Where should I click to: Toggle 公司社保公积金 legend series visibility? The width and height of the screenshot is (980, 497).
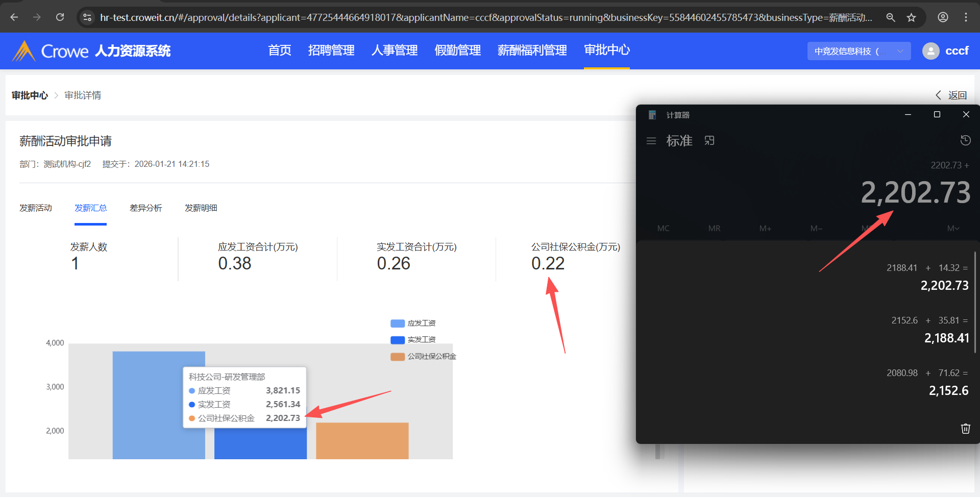click(423, 357)
